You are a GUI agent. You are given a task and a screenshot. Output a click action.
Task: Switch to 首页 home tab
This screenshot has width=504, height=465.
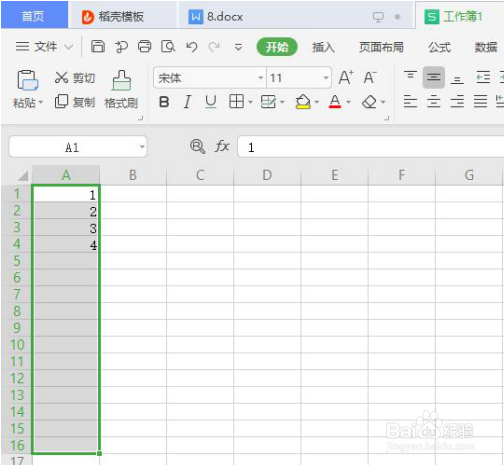[34, 16]
